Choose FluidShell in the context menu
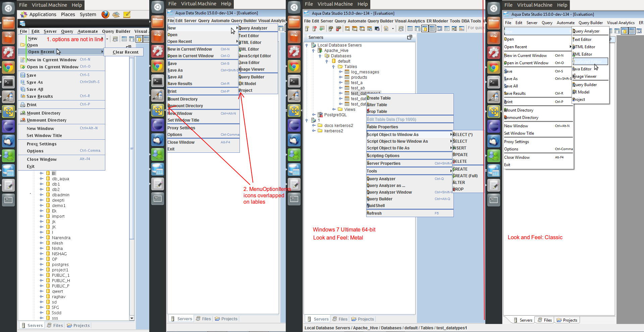Image resolution: width=644 pixels, height=332 pixels. click(410, 206)
